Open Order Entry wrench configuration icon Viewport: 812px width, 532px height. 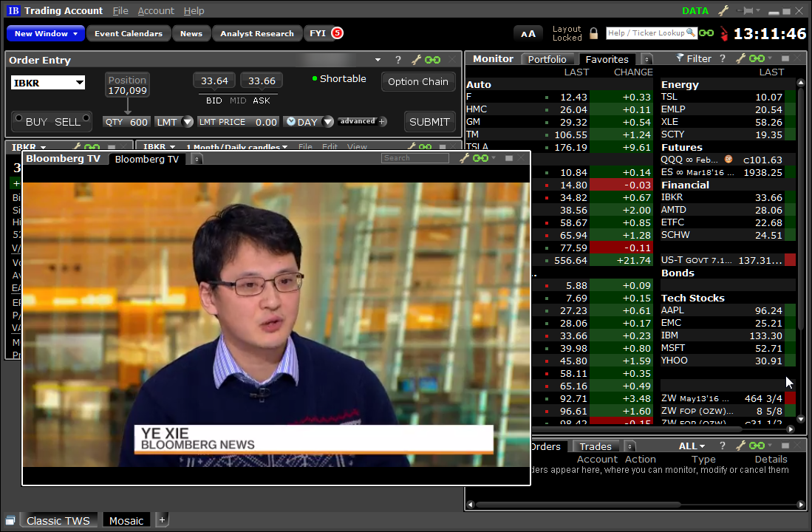coord(416,60)
